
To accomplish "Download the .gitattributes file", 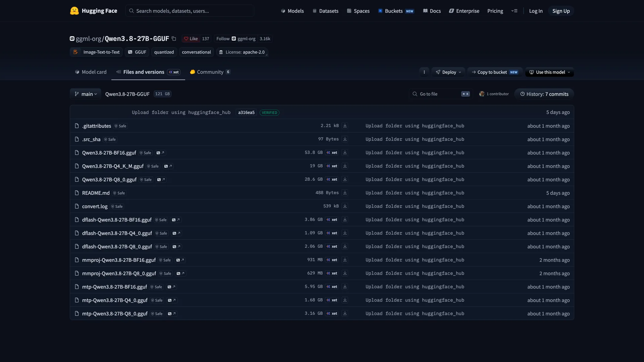I will 345,126.
